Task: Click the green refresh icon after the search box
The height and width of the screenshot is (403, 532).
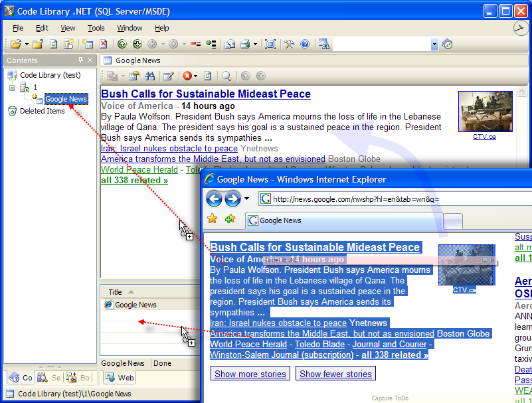Action: coord(447,44)
